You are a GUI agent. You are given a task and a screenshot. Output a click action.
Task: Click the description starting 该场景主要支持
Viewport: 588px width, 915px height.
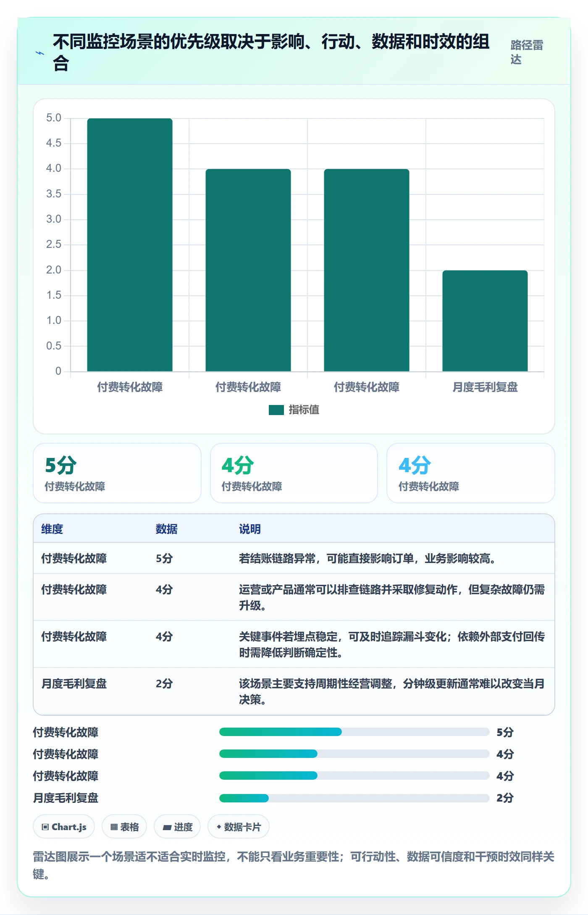click(392, 692)
